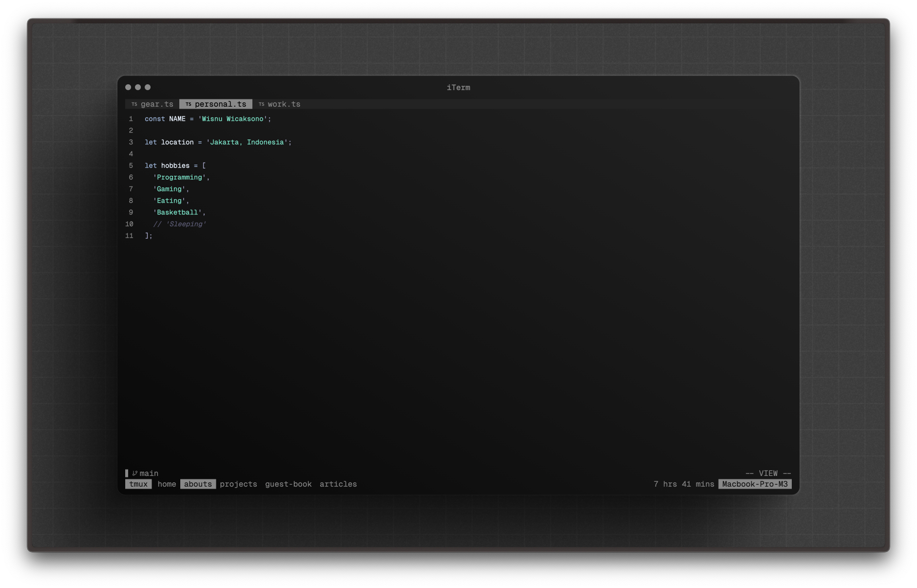Click line number 10 in the gutter

coord(129,224)
